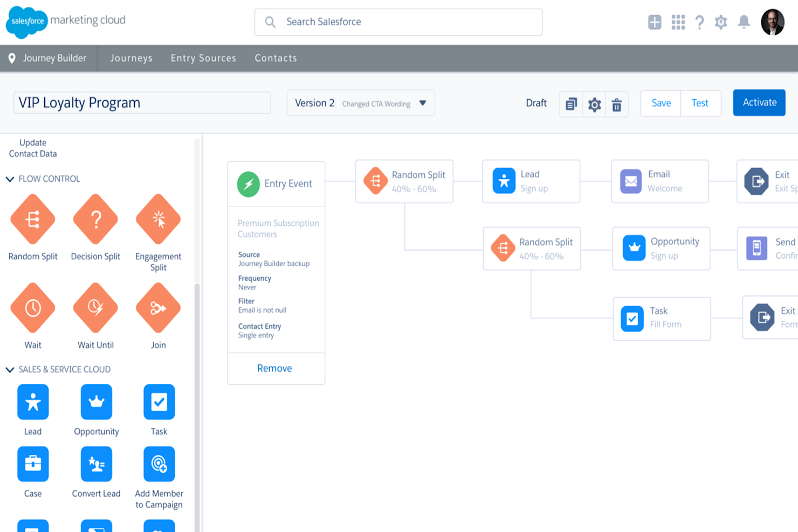Open setup gear in top header
Image resolution: width=798 pixels, height=532 pixels.
point(721,22)
